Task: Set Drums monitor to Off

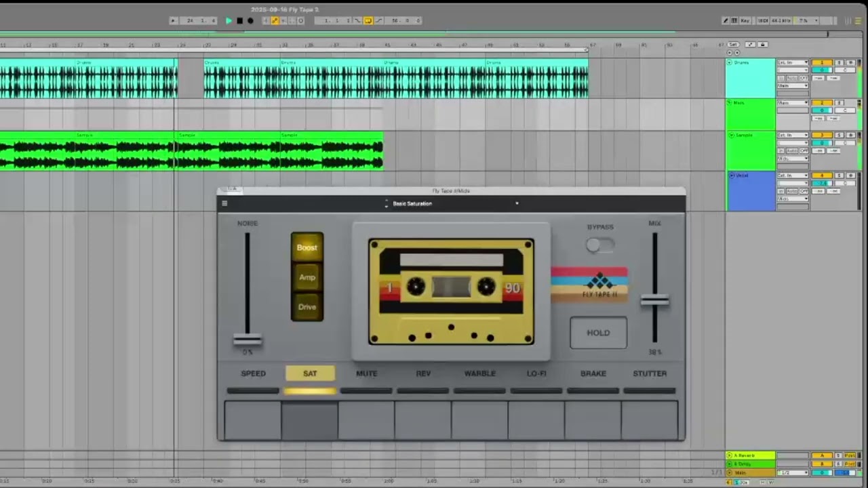Action: [x=804, y=78]
